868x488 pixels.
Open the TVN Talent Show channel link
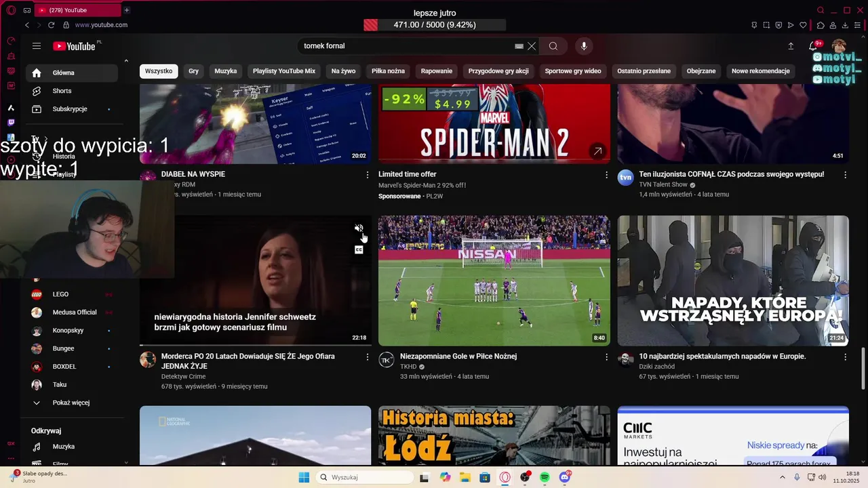[x=663, y=184]
